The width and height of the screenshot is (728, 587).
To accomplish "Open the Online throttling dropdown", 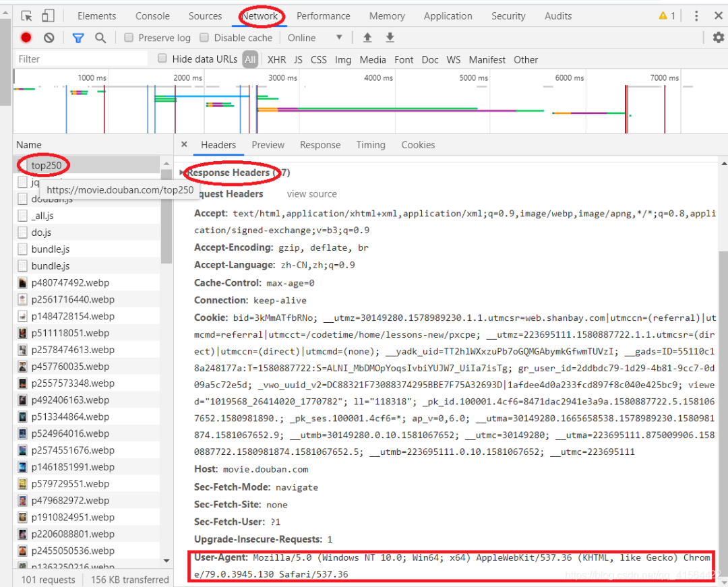I will [315, 38].
